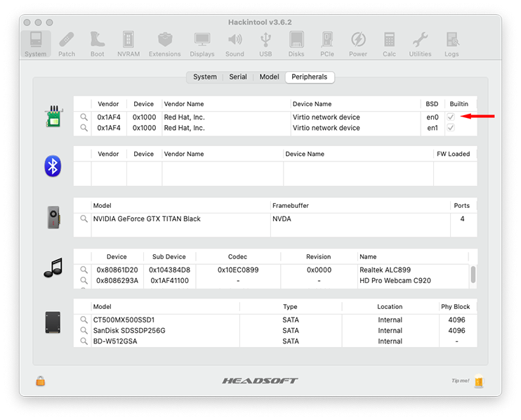Click the Location column header

click(390, 307)
